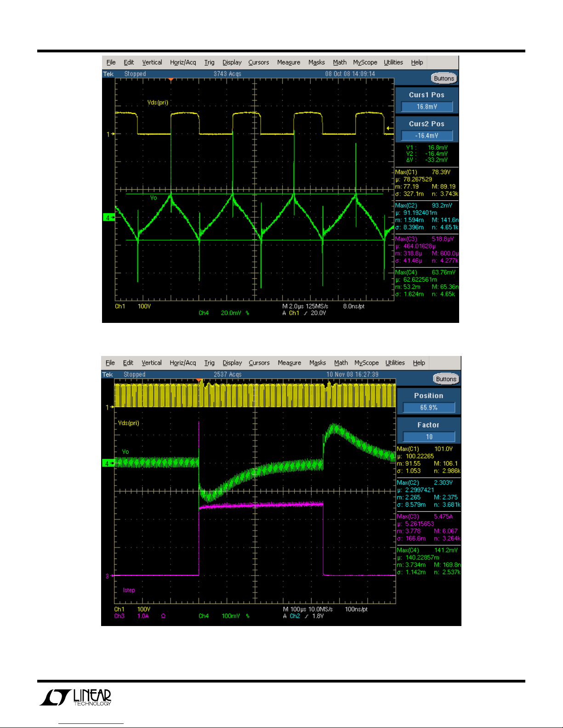563x728 pixels.
Task: Open File menu in top oscilloscope
Action: (x=111, y=62)
